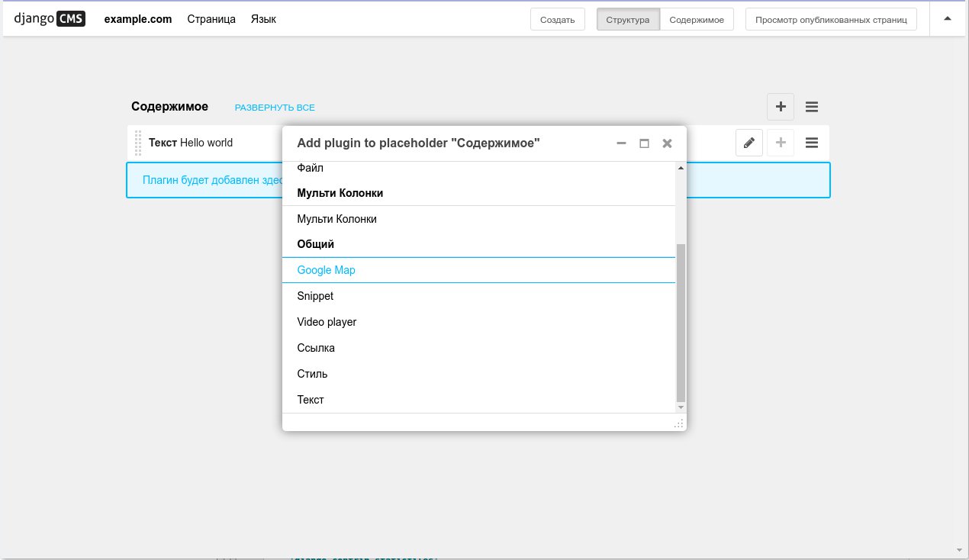Maximize the Add plugin dialog
This screenshot has width=969, height=560.
point(644,143)
